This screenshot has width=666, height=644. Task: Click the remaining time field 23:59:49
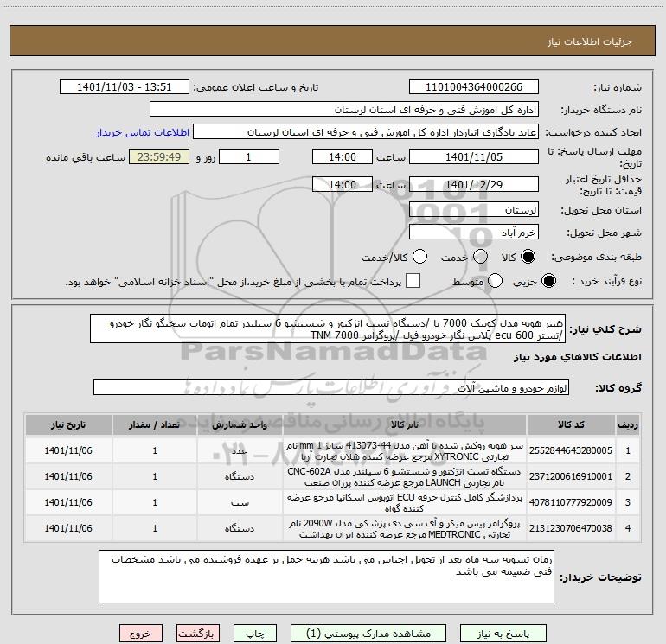click(159, 156)
